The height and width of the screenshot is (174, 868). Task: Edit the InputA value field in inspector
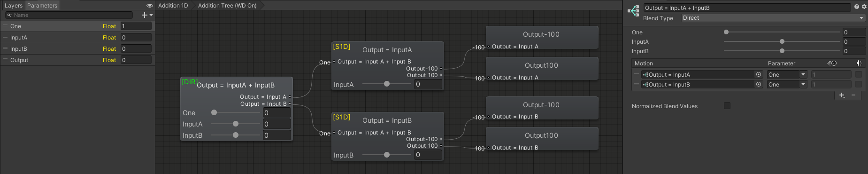854,41
